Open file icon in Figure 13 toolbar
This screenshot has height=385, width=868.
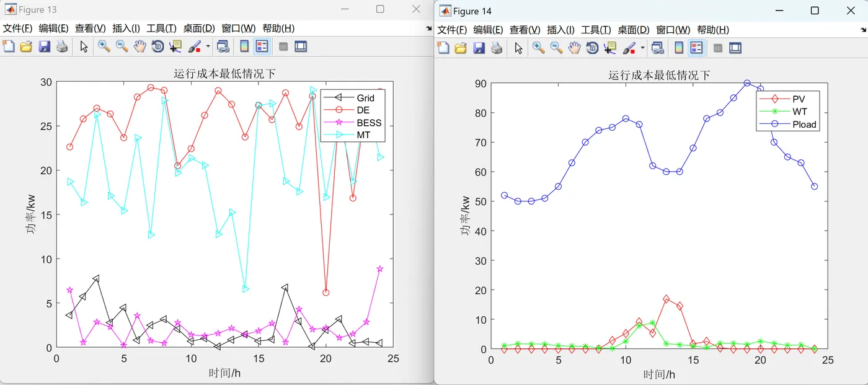tap(26, 46)
